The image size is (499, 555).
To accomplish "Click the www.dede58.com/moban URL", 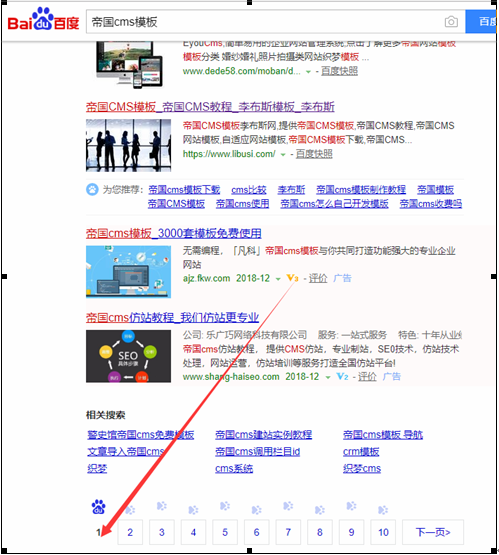I will click(x=242, y=71).
